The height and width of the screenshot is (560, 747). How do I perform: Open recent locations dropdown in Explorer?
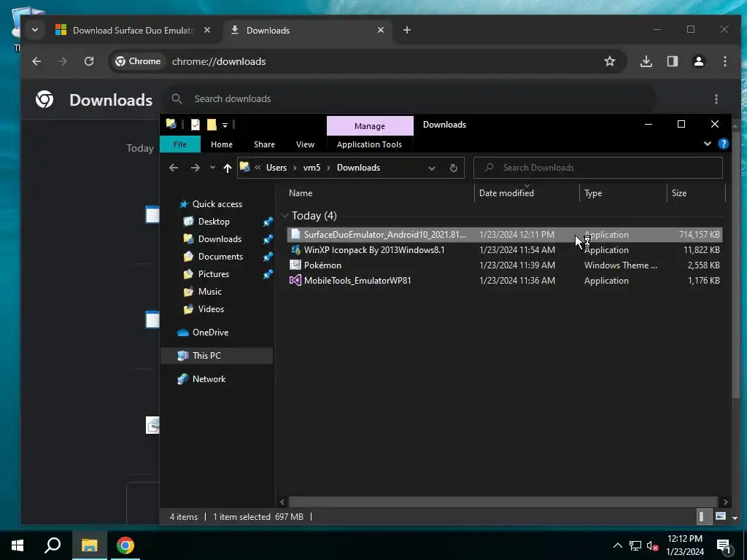(x=212, y=168)
